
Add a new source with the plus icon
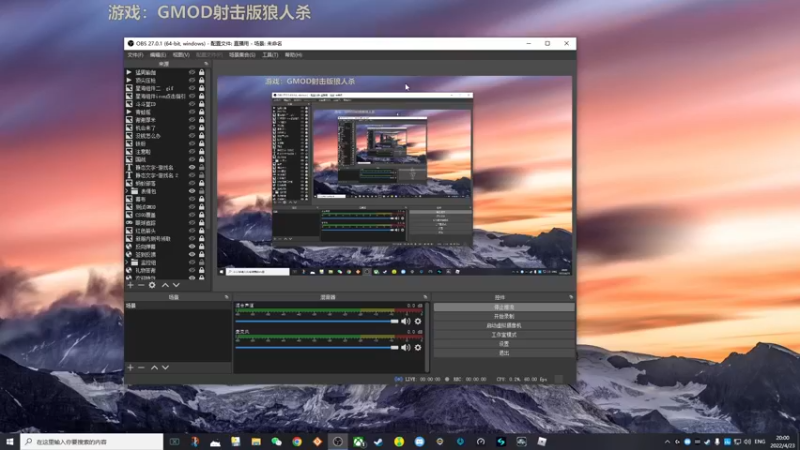131,285
